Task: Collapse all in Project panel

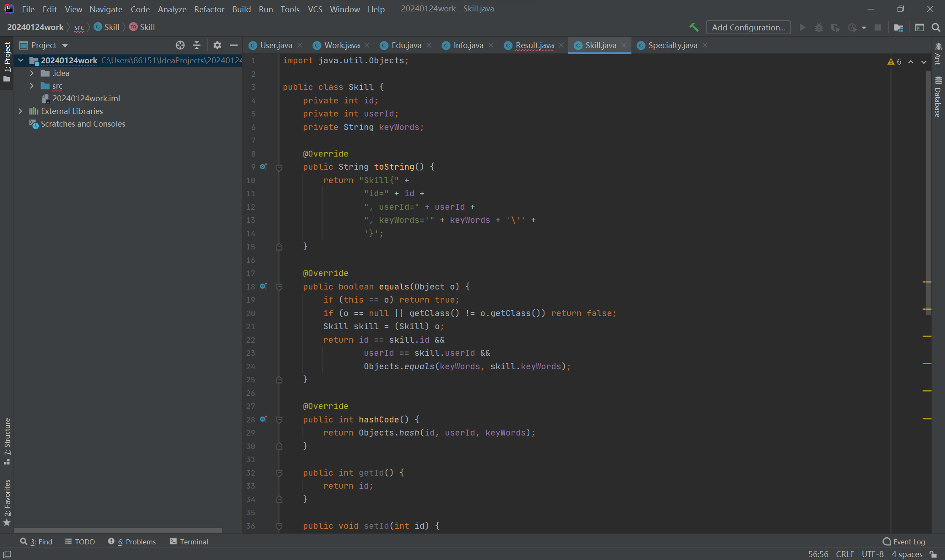Action: coord(197,45)
